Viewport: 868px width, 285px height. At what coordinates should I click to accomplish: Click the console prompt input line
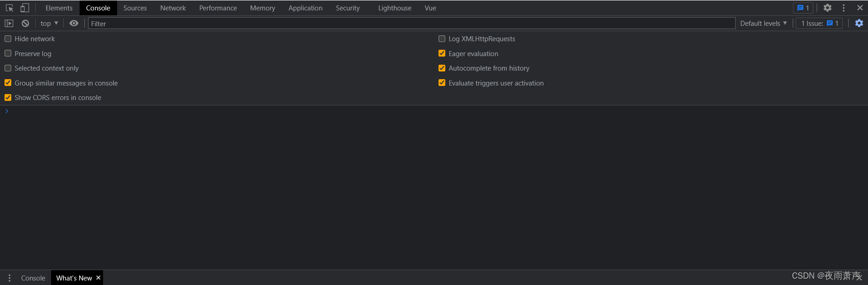434,111
